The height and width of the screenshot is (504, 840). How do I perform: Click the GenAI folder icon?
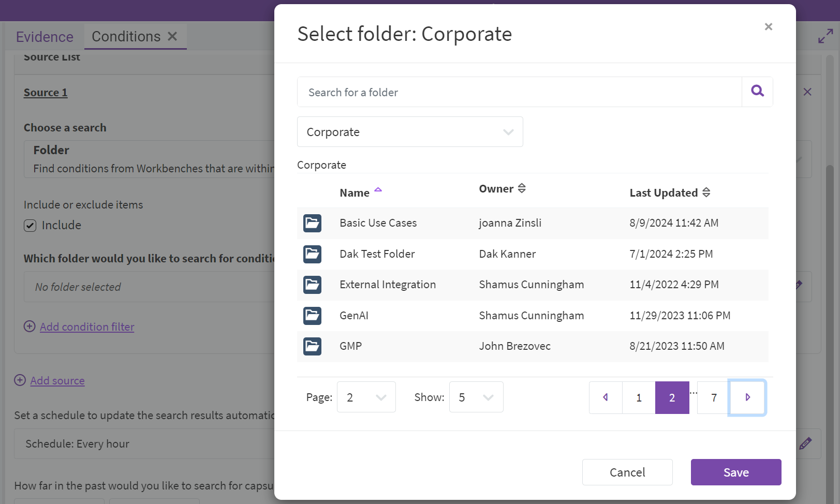(312, 316)
